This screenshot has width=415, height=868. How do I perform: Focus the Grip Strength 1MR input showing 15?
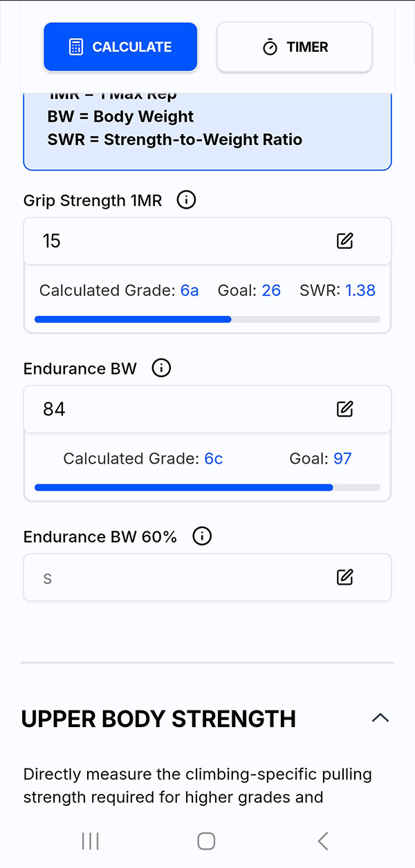(x=173, y=240)
